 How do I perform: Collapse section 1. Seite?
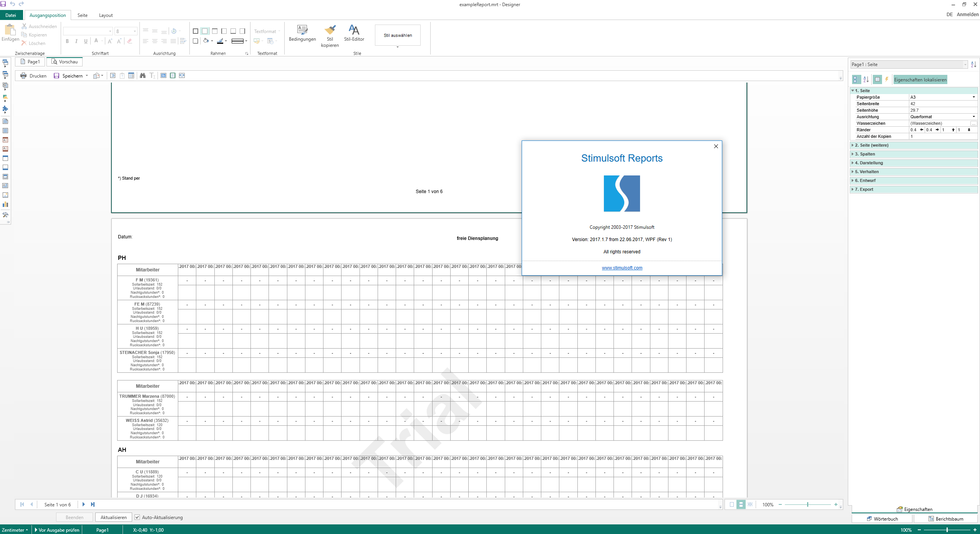(x=853, y=91)
